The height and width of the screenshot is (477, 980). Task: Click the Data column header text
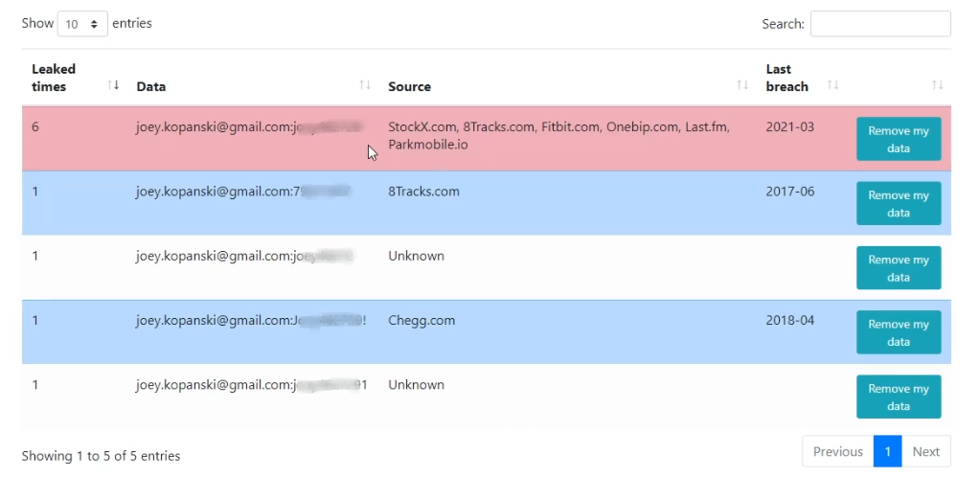[x=151, y=86]
